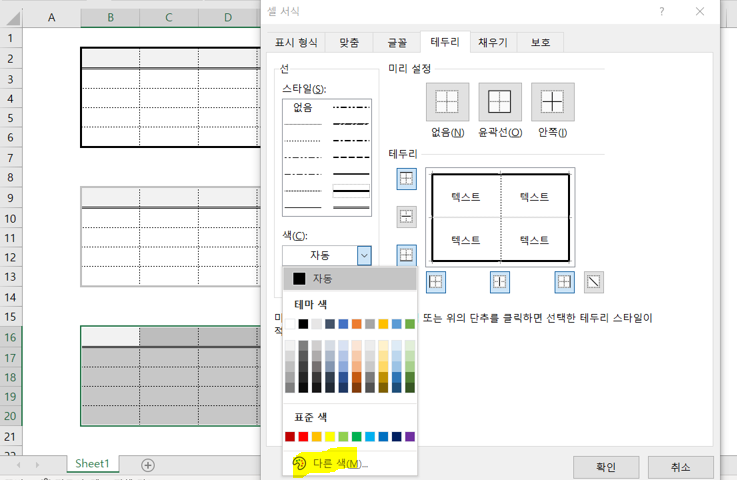This screenshot has width=737, height=480.
Task: Close the 셀 서식 dialog with X
Action: pyautogui.click(x=700, y=11)
